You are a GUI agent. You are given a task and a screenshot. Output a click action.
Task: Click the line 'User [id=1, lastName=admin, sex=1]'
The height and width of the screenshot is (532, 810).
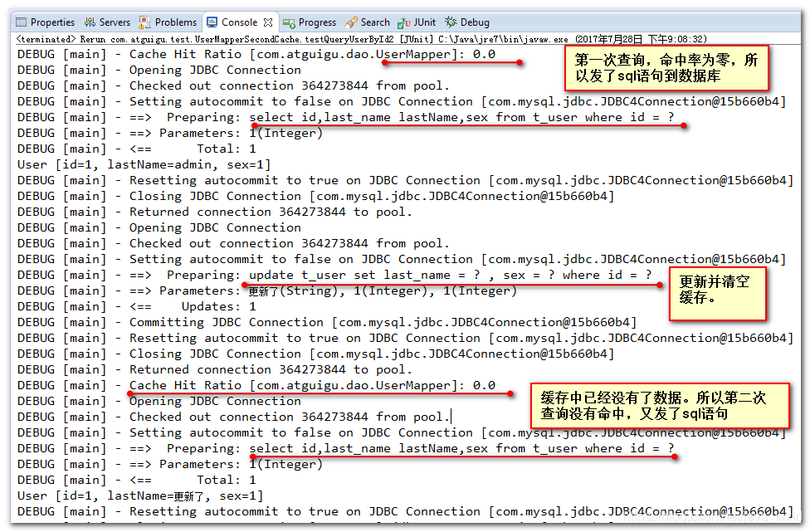tap(144, 165)
